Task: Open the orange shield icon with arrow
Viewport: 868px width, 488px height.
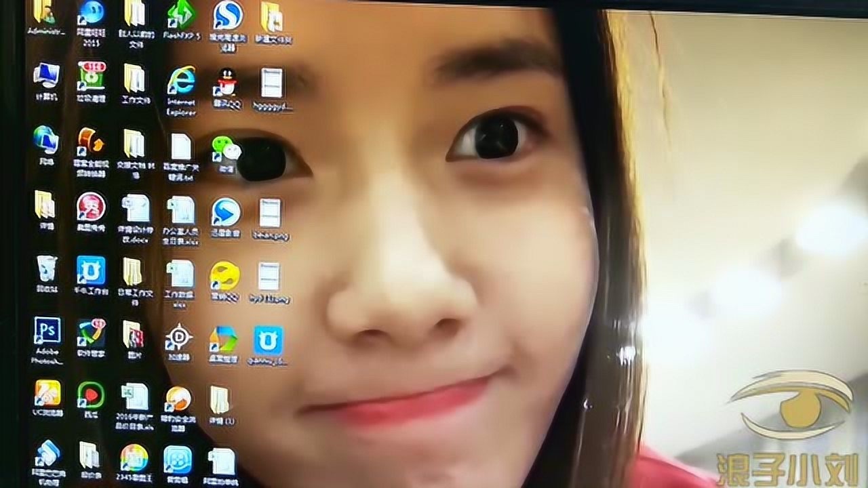Action: coord(90,141)
